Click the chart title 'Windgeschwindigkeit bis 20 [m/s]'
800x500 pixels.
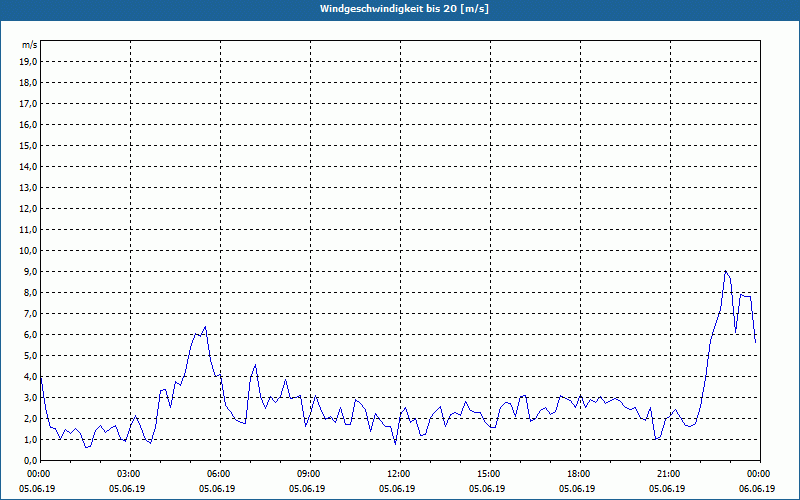(404, 9)
